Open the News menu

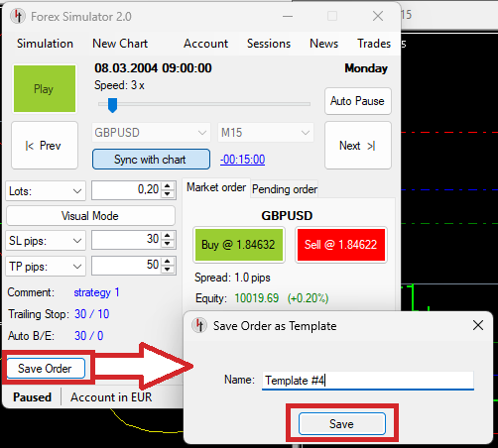[323, 44]
